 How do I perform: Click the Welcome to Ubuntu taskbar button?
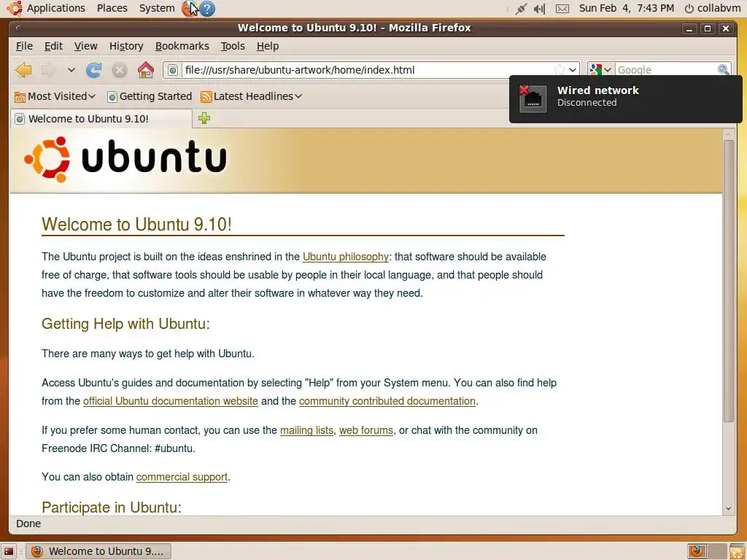click(98, 551)
